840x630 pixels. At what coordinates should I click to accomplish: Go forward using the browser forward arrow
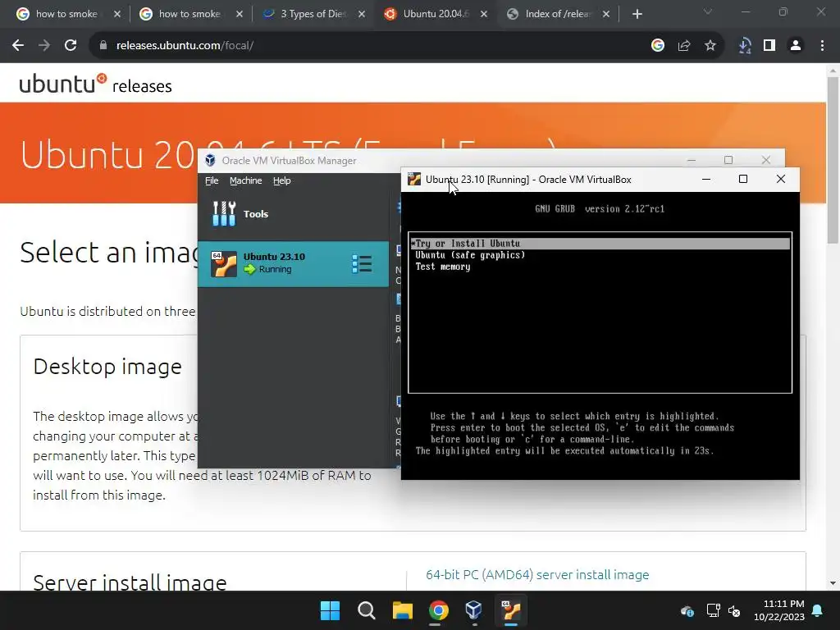click(44, 46)
